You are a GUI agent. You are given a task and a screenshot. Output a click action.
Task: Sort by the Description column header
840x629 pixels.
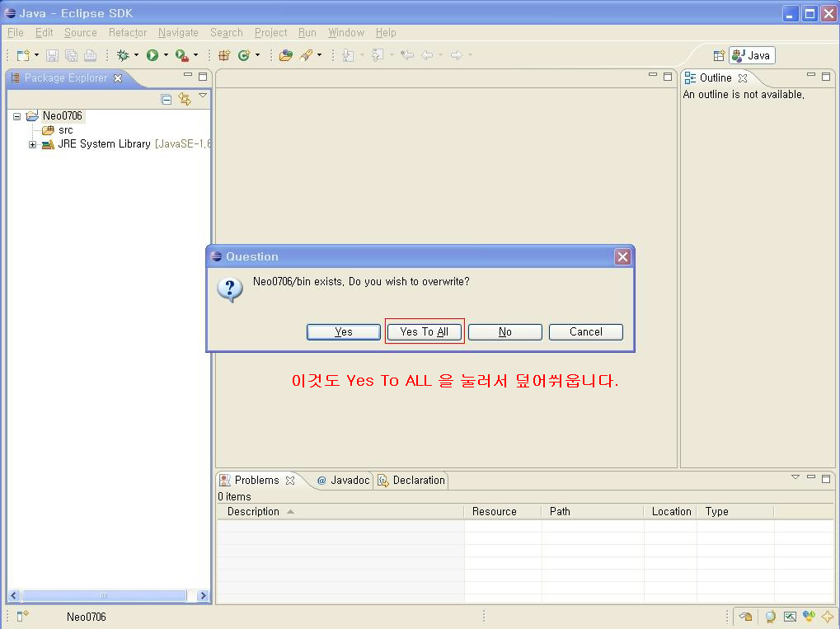pyautogui.click(x=340, y=512)
